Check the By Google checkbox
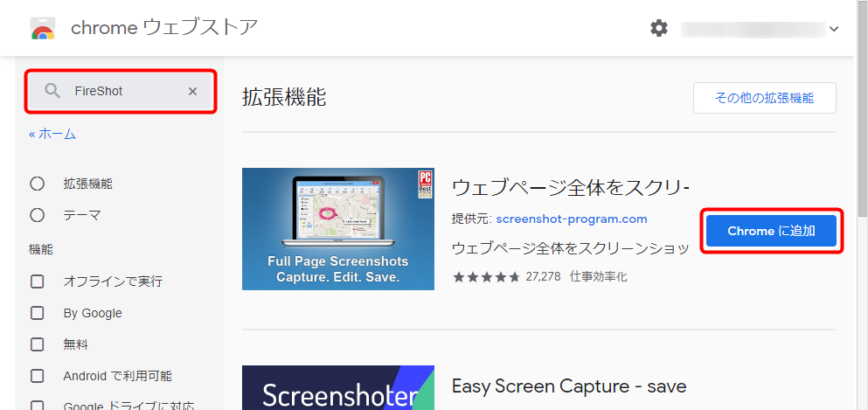Image resolution: width=868 pixels, height=410 pixels. pos(37,313)
